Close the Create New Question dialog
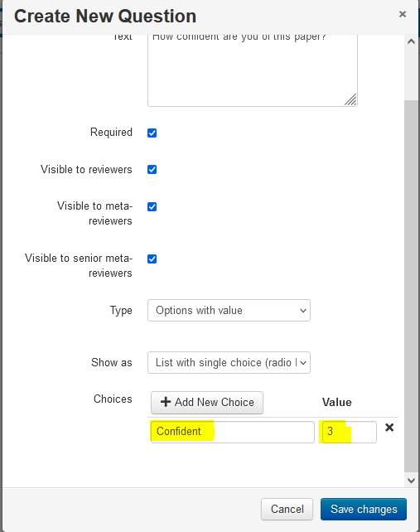This screenshot has height=532, width=420. click(x=403, y=14)
